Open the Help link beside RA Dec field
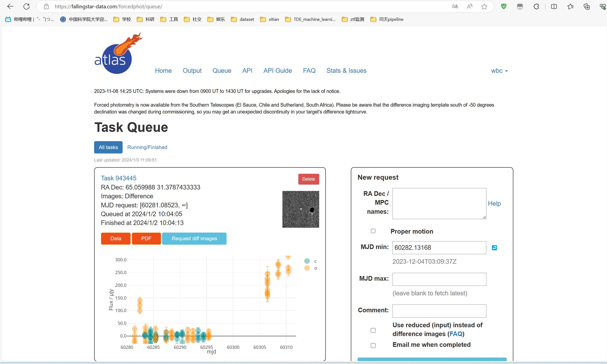Image resolution: width=607 pixels, height=364 pixels. (x=494, y=203)
